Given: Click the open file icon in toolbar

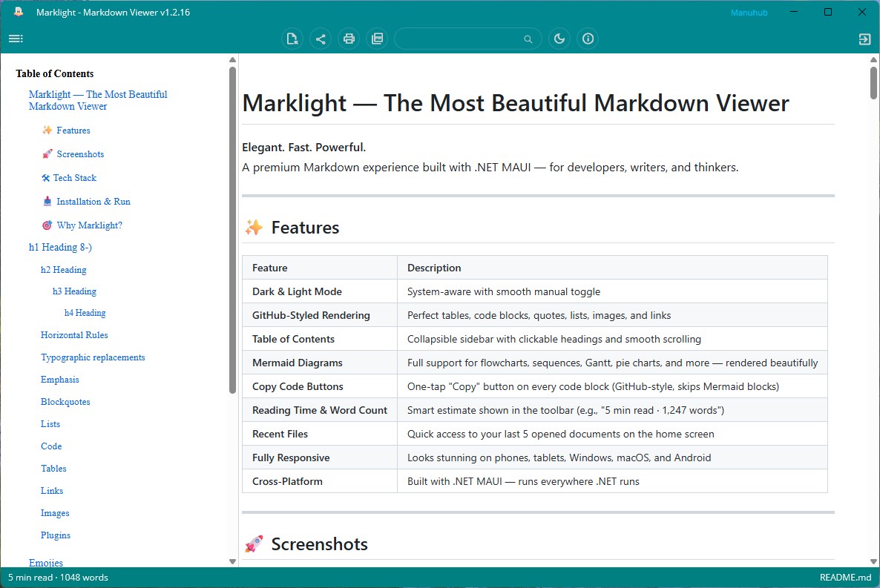Looking at the screenshot, I should [x=292, y=39].
